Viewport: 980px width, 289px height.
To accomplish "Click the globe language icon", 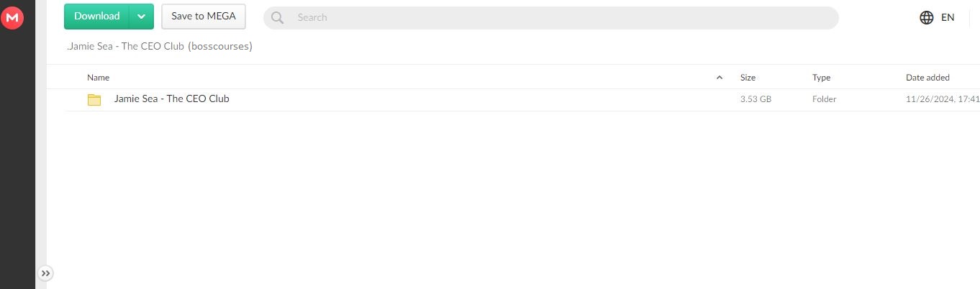I will [927, 18].
